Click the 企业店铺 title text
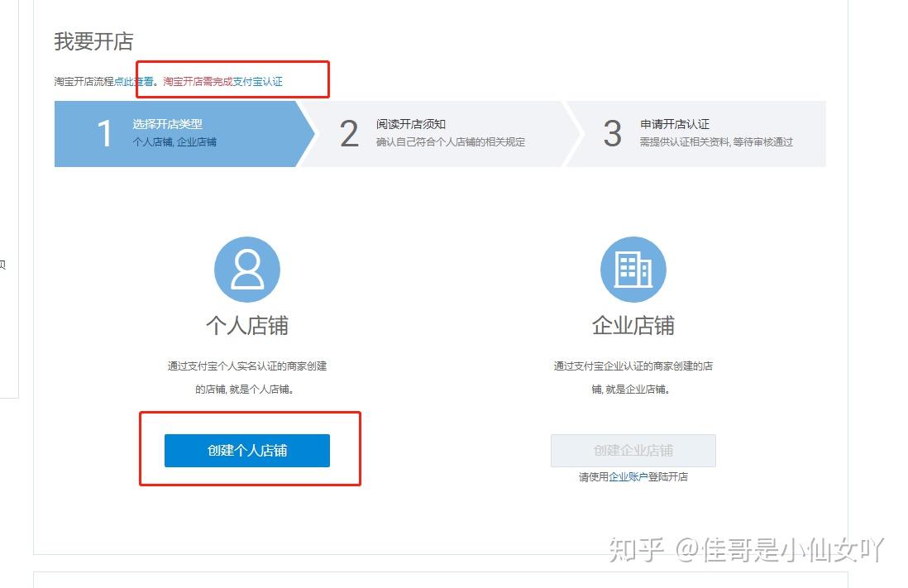The width and height of the screenshot is (908, 588). point(633,326)
